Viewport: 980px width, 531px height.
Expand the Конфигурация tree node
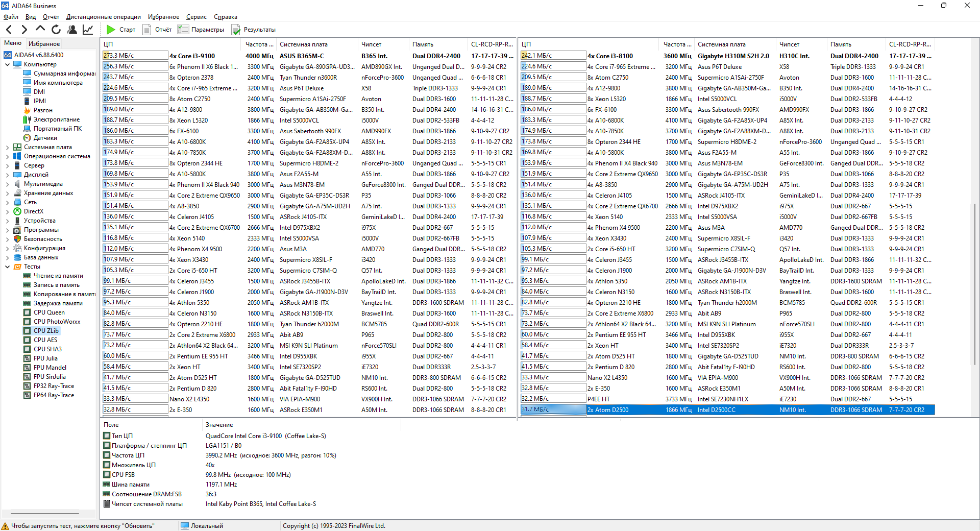click(8, 248)
